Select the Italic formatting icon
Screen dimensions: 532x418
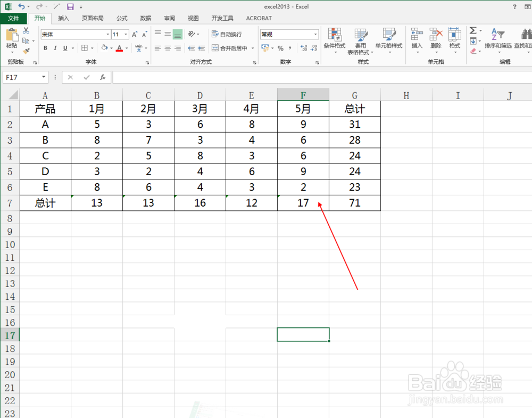[55, 48]
